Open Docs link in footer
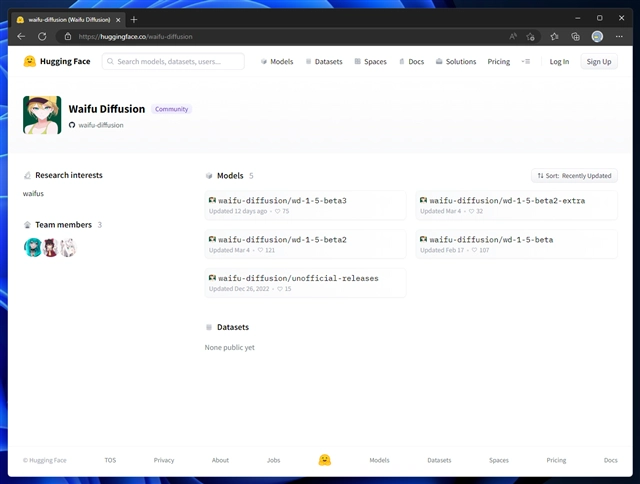This screenshot has width=640, height=484. [611, 460]
